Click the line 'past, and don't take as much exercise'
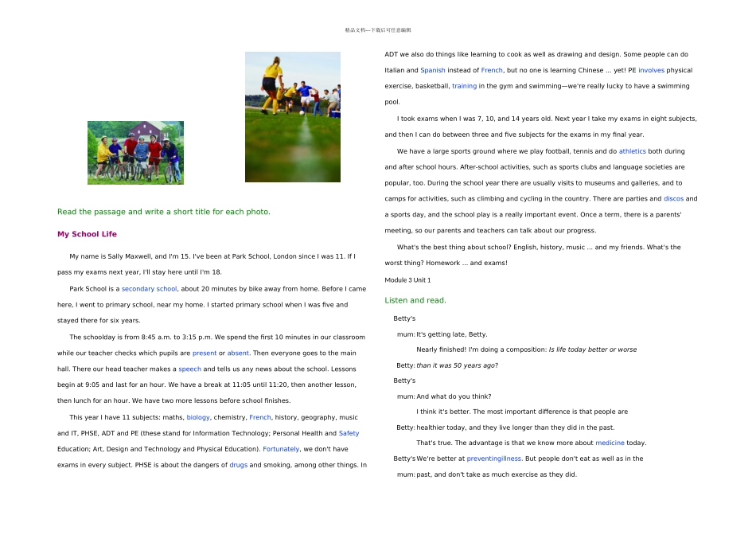 (497, 474)
